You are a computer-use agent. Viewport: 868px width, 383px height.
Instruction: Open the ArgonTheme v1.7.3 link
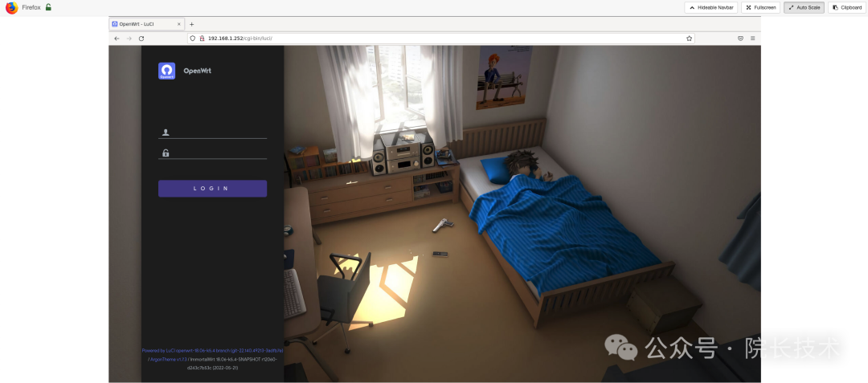[168, 359]
